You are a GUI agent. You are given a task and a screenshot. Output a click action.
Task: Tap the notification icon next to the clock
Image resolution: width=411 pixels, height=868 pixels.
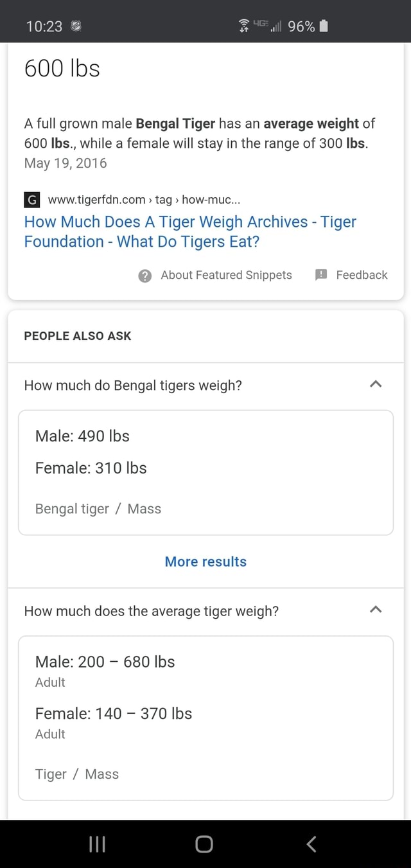point(76,26)
